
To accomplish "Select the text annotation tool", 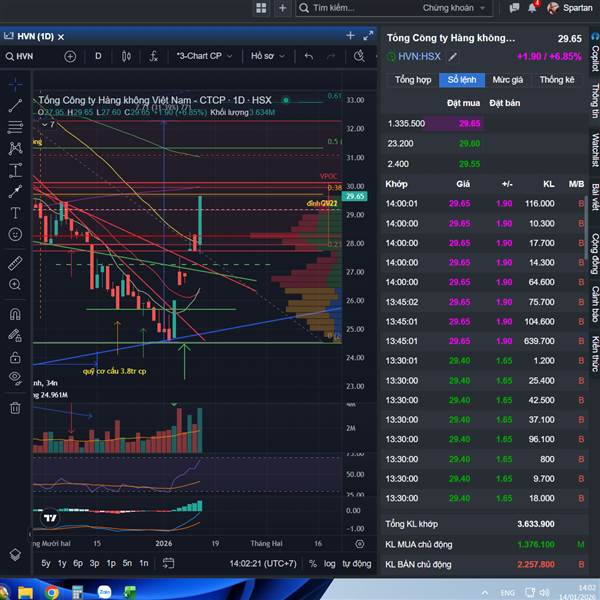I will point(15,213).
